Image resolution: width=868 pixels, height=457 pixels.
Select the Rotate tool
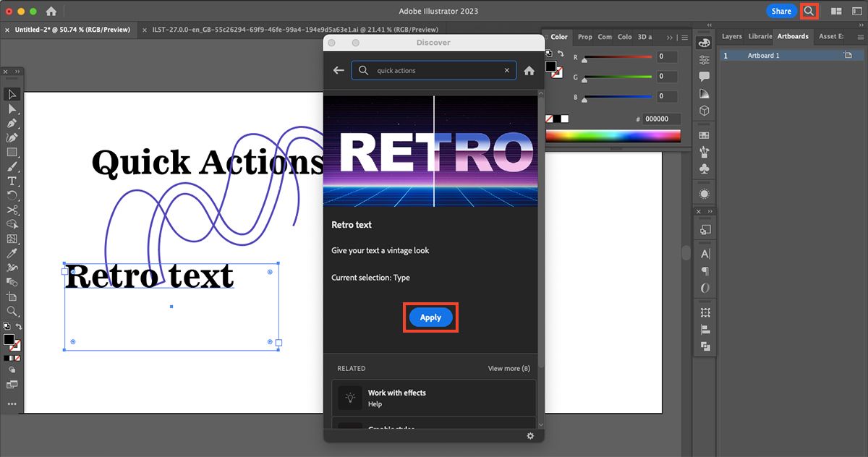(x=12, y=195)
